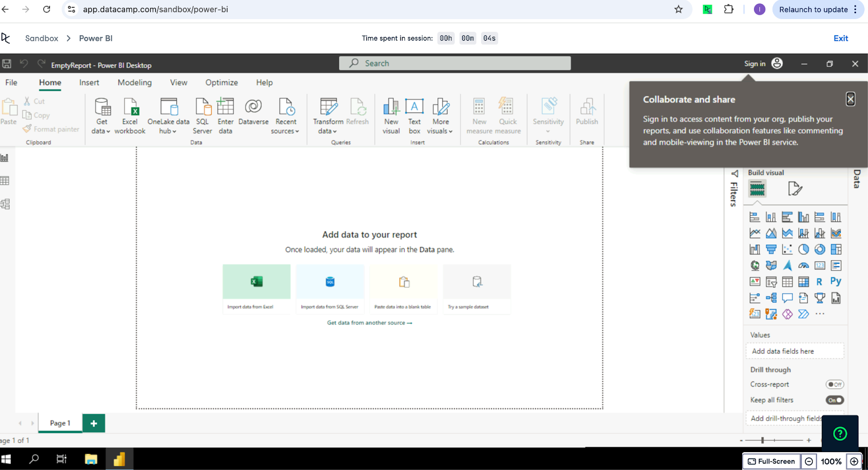Select the Treemap visual
This screenshot has height=470, width=868.
[836, 250]
